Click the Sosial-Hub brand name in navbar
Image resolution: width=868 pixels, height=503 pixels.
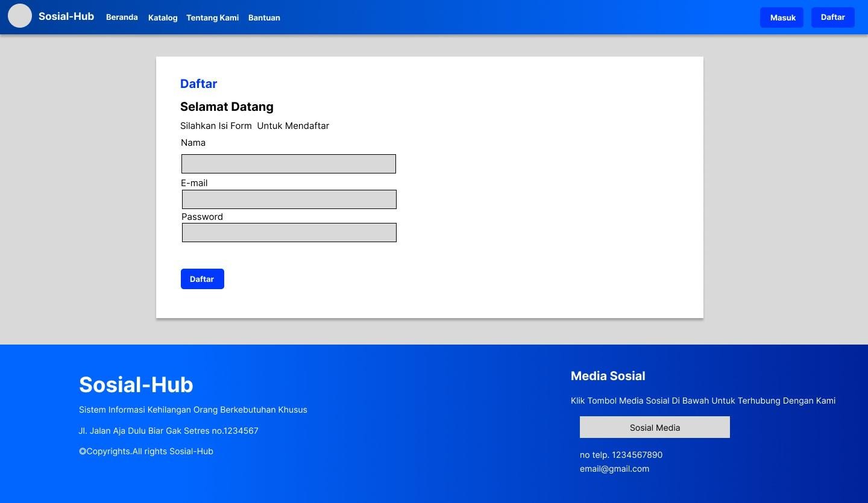tap(66, 16)
